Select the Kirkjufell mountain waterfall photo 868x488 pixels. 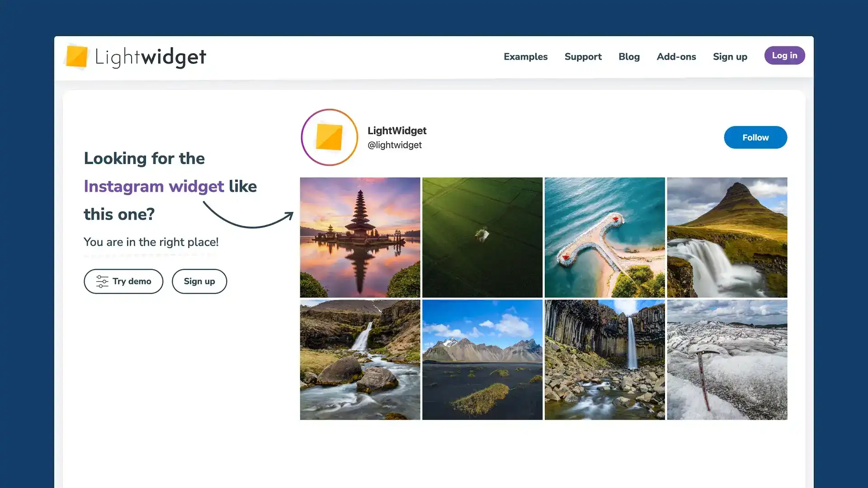727,237
